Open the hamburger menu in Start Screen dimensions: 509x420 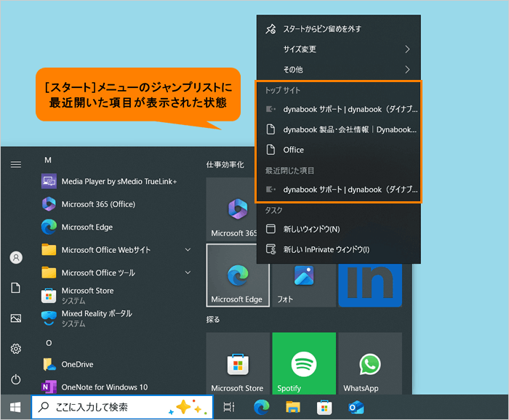(16, 164)
